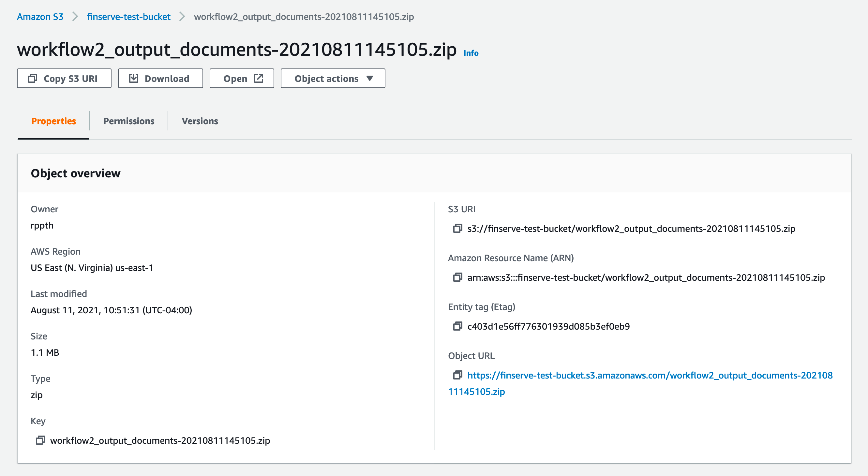The width and height of the screenshot is (868, 476).
Task: Follow the Object URL hyperlink
Action: click(x=640, y=383)
